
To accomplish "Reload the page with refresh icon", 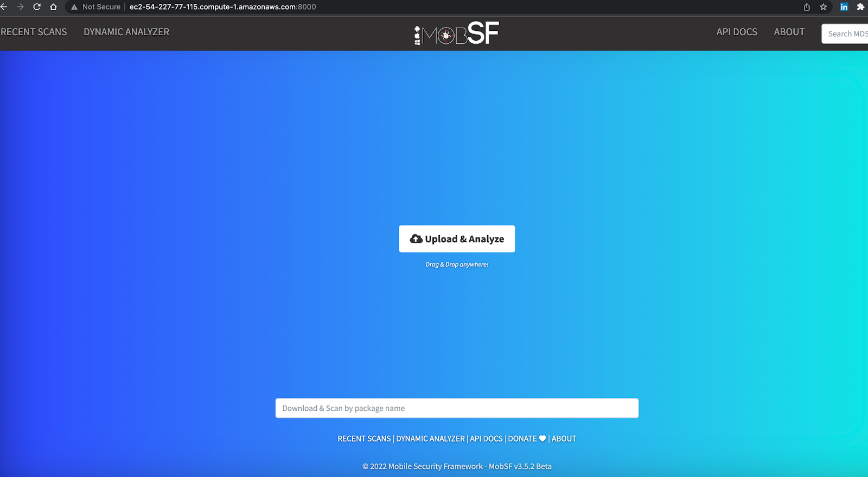I will pos(37,7).
